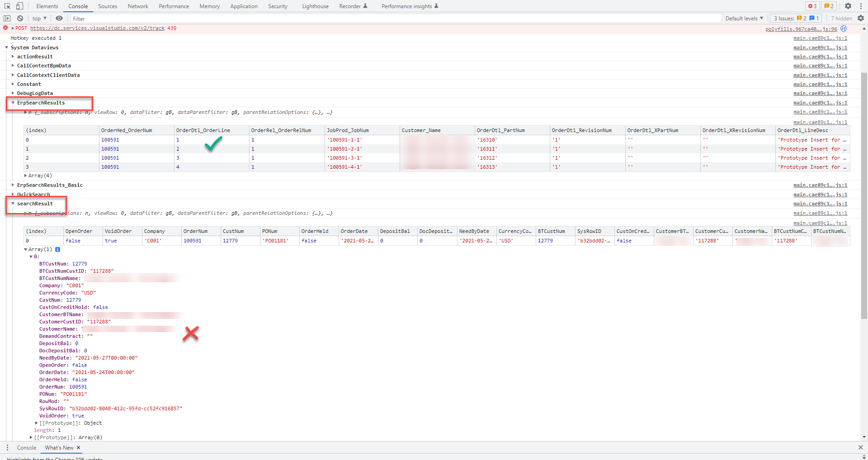The height and width of the screenshot is (460, 868).
Task: Open the Lighthouse tab
Action: (x=316, y=6)
